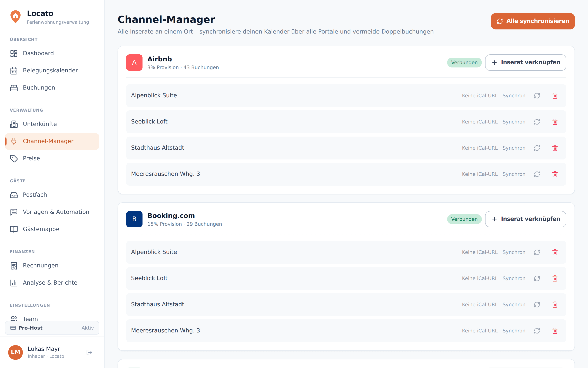Viewport: 588px width, 368px height.
Task: Open Rechnungen under Finanzen
Action: pos(52,266)
